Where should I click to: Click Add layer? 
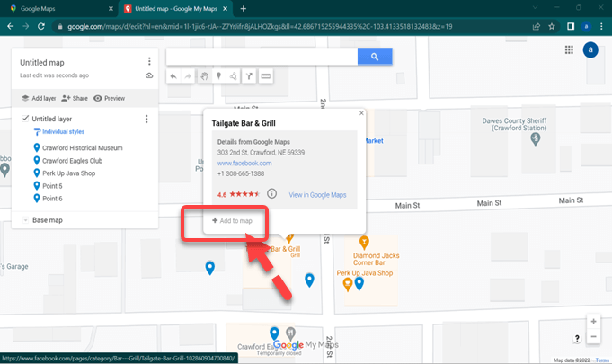coord(39,98)
